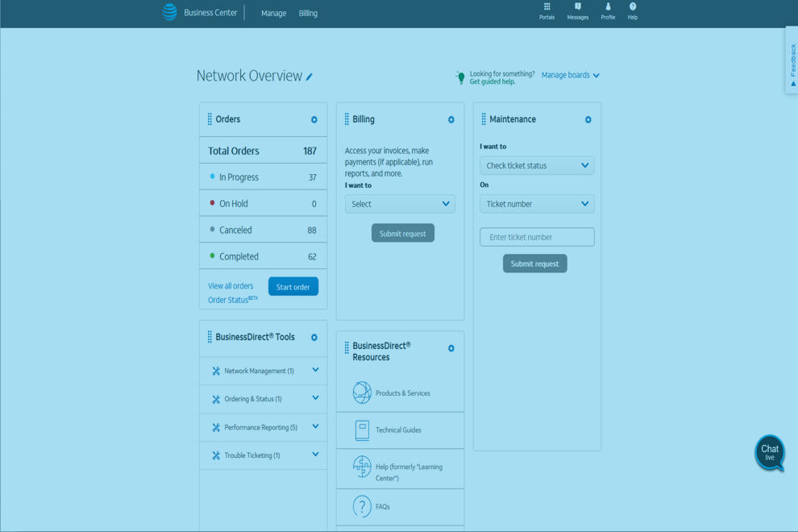Click the Performance Reporting tools icon
The image size is (798, 532).
pos(216,428)
